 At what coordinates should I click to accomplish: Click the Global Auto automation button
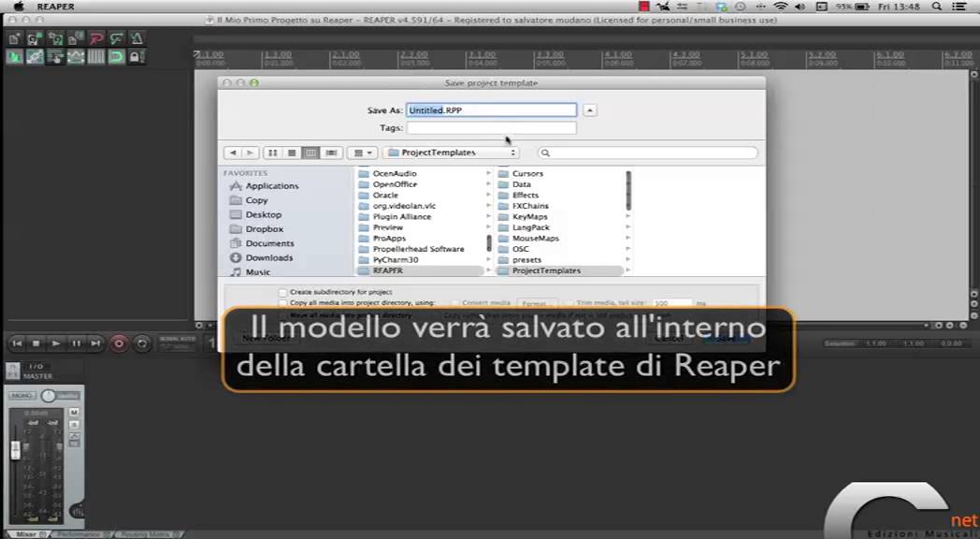(177, 342)
